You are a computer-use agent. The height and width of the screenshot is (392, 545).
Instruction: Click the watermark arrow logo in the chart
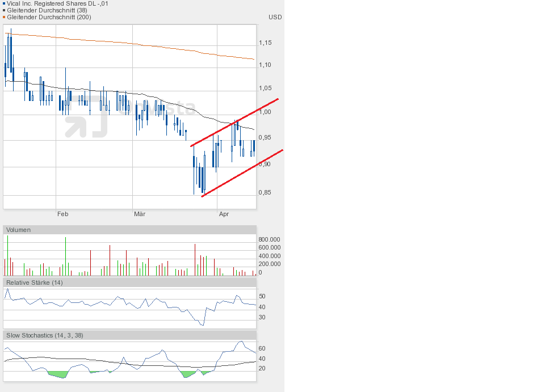click(x=85, y=120)
